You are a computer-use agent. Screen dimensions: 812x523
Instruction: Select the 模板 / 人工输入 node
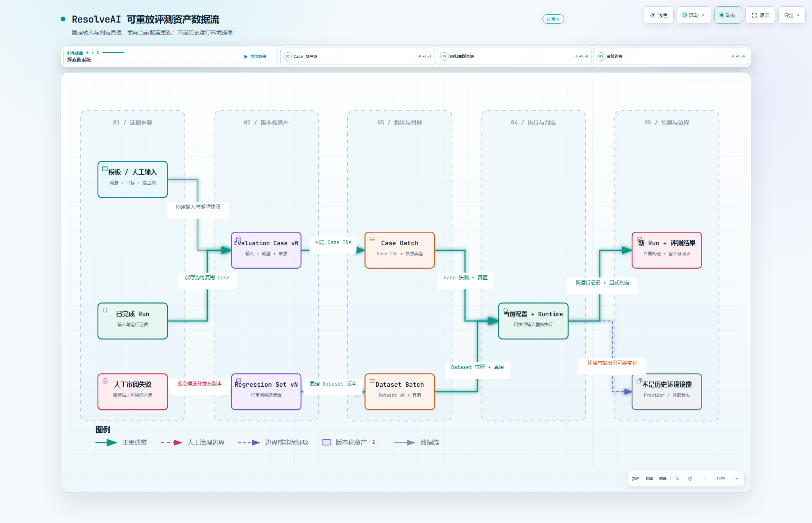click(133, 179)
